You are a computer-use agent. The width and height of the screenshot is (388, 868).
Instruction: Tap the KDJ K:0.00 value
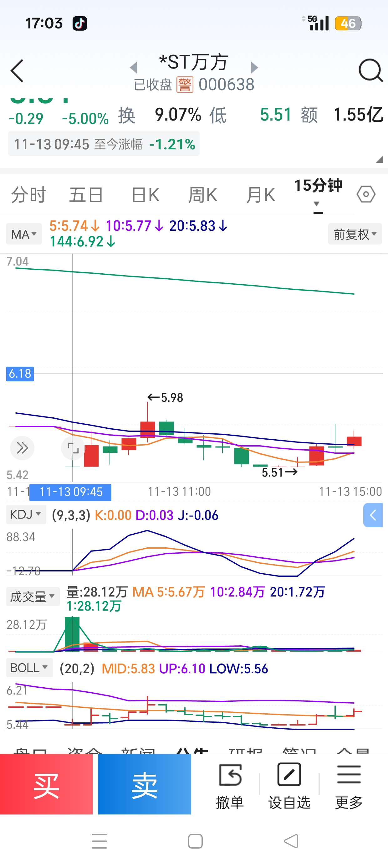point(113,515)
